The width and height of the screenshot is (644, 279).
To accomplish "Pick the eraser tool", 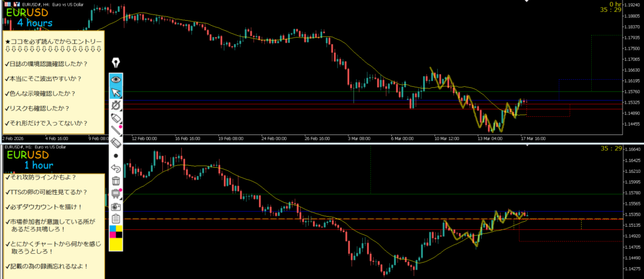I will [116, 143].
